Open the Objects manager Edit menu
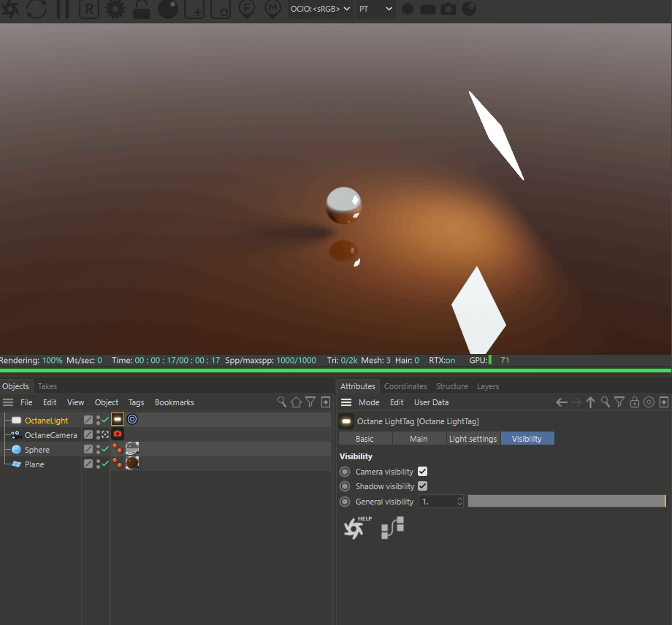The height and width of the screenshot is (625, 672). tap(50, 402)
